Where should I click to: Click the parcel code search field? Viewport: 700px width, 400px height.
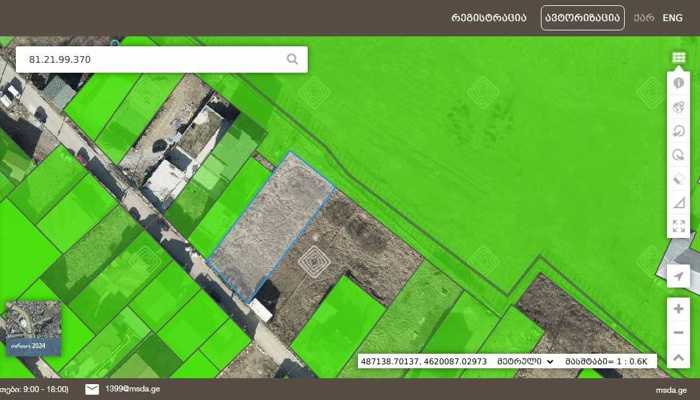pyautogui.click(x=150, y=59)
